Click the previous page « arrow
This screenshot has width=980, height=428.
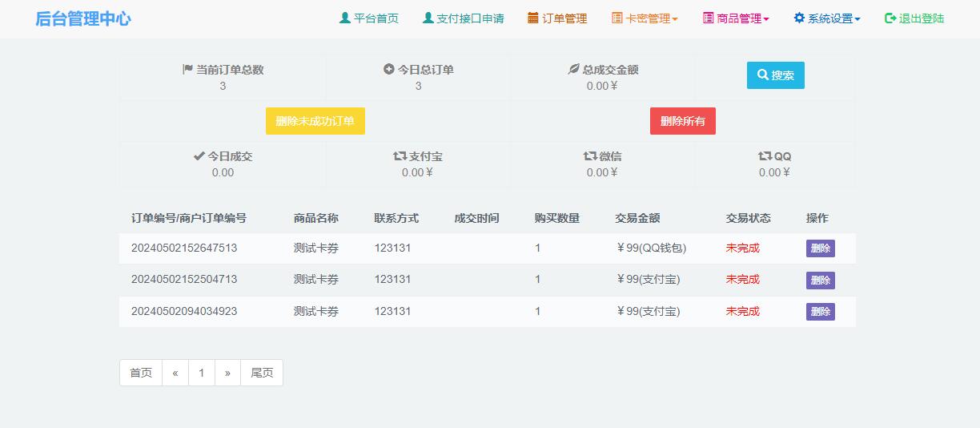175,373
